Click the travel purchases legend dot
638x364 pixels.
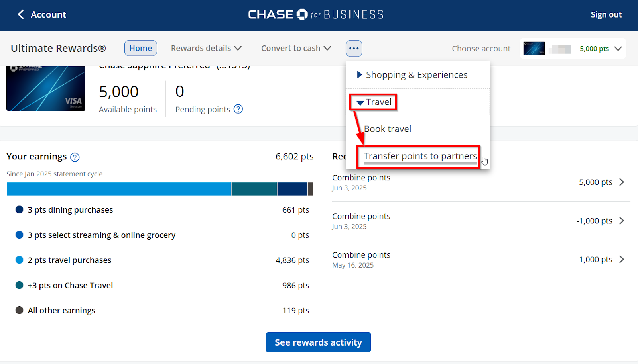[19, 260]
